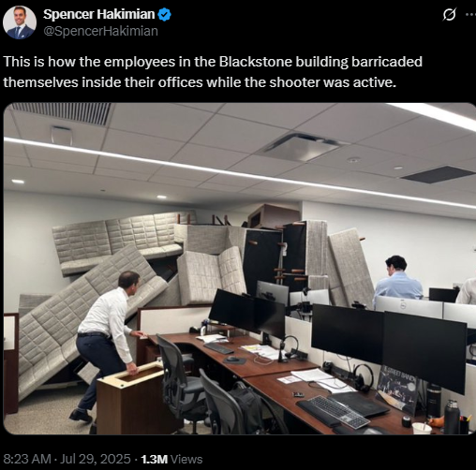Click the 8:23 AM timestamp
476x470 pixels.
27,459
